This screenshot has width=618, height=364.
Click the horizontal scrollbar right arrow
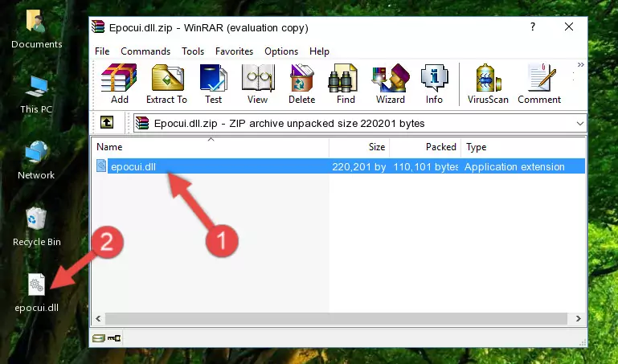point(579,318)
